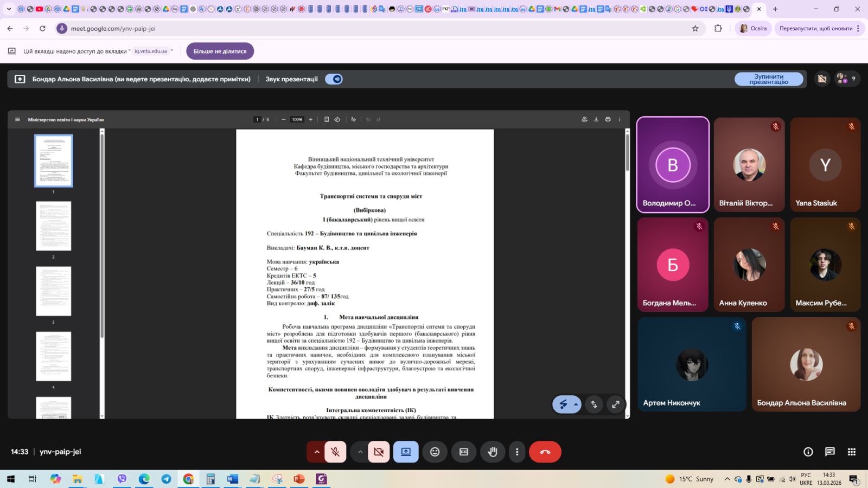Turn on closed captions
Image resolution: width=868 pixels, height=488 pixels.
coord(463,452)
